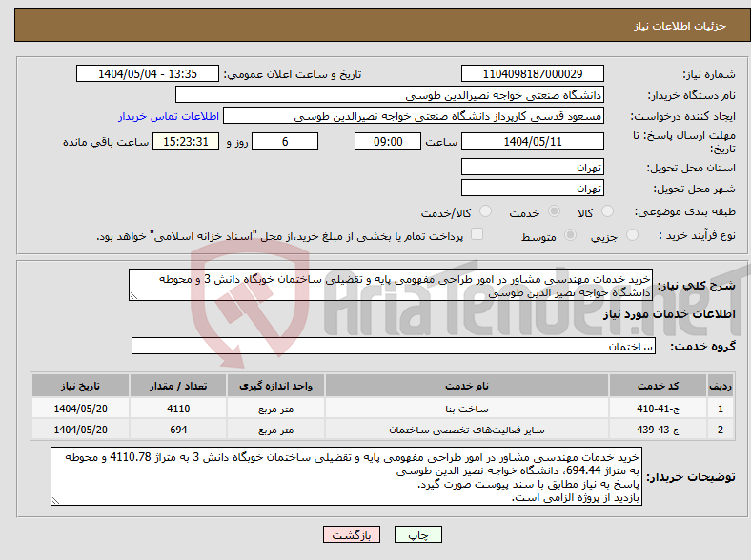Click the شرح کلی نیاز description textarea
Screen dimensions: 751x560
(391, 285)
